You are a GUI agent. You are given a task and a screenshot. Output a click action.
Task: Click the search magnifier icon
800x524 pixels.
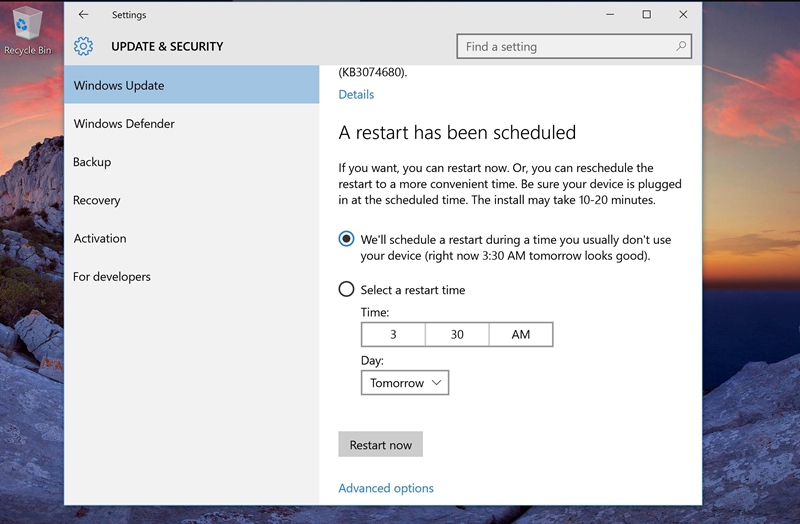click(681, 46)
